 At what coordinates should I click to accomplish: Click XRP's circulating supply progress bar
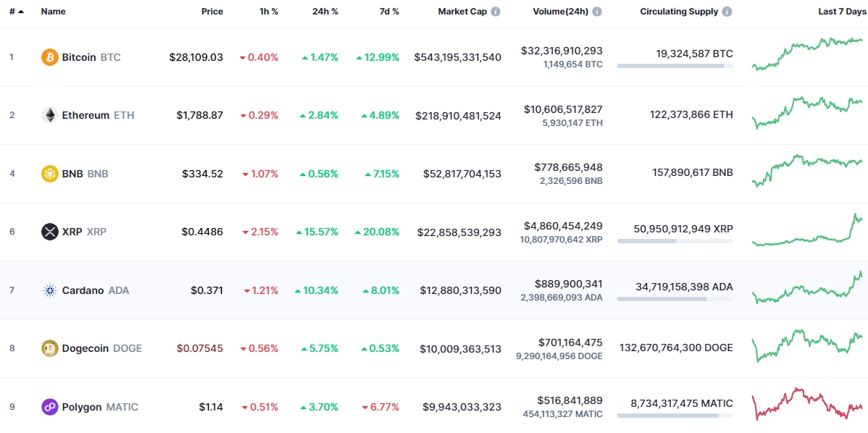pos(675,241)
